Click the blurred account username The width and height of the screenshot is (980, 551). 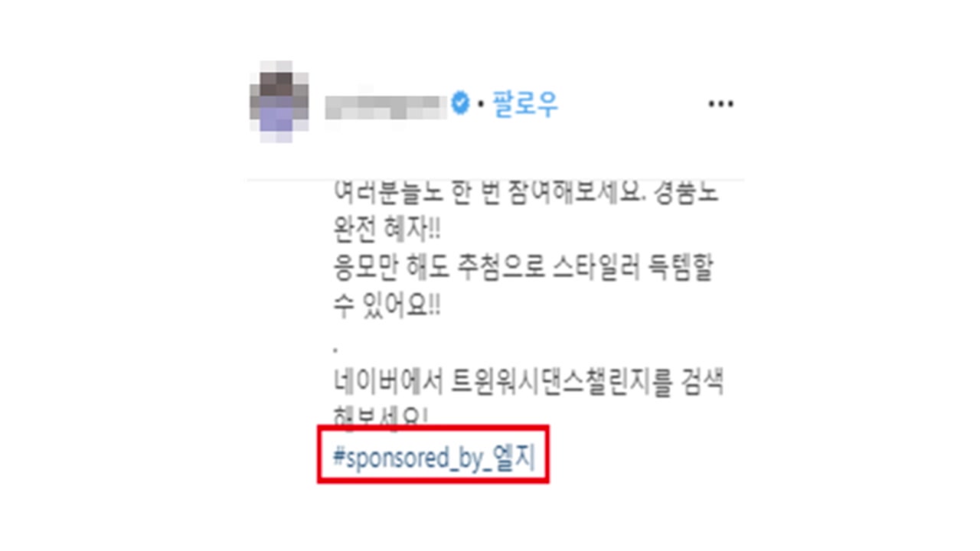pyautogui.click(x=386, y=106)
